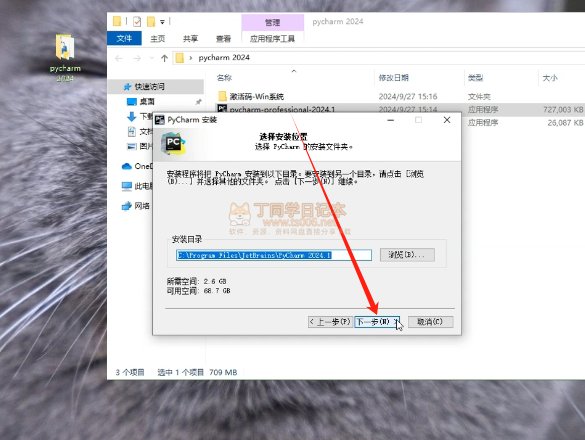Viewport: 585px width, 440px height.
Task: Click the install directory path field
Action: [x=274, y=255]
